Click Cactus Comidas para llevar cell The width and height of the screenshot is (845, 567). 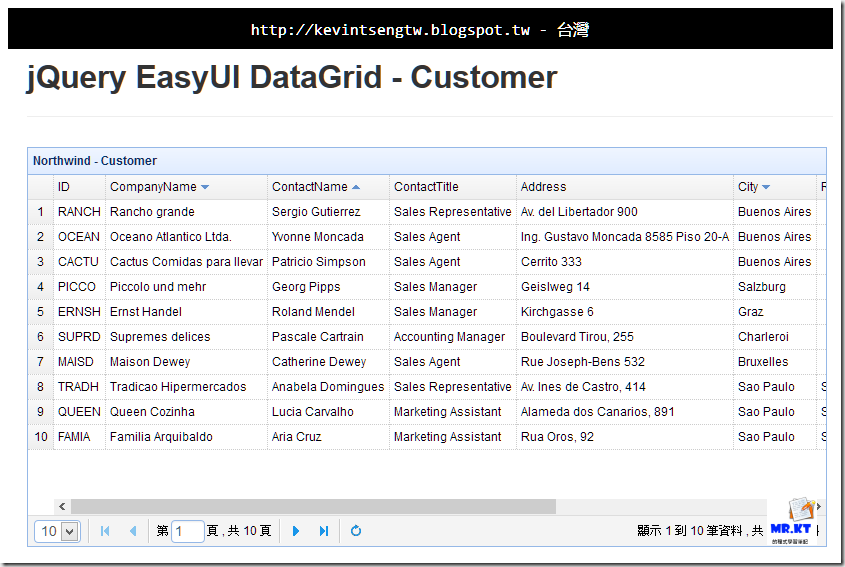[x=186, y=262]
